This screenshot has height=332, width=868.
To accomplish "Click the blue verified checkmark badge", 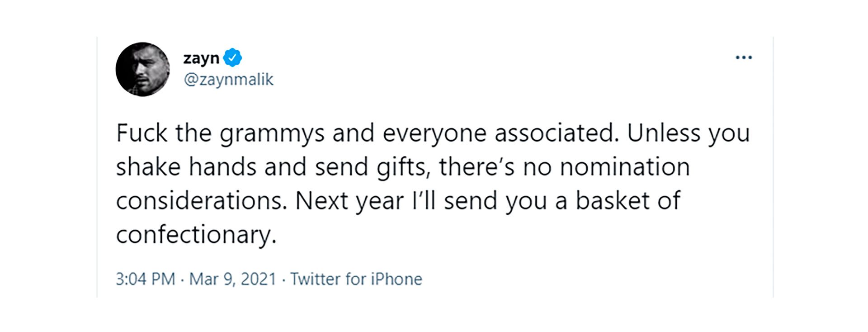I will 232,57.
